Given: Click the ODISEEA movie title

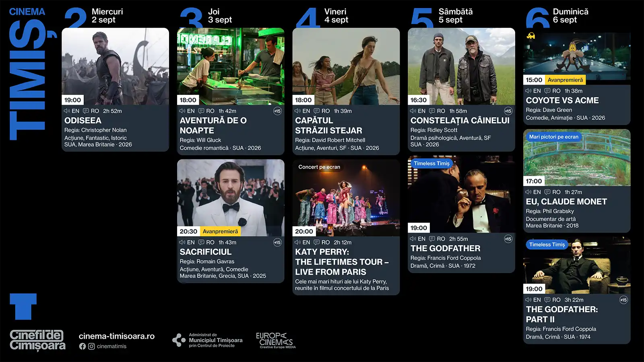Looking at the screenshot, I should [83, 121].
